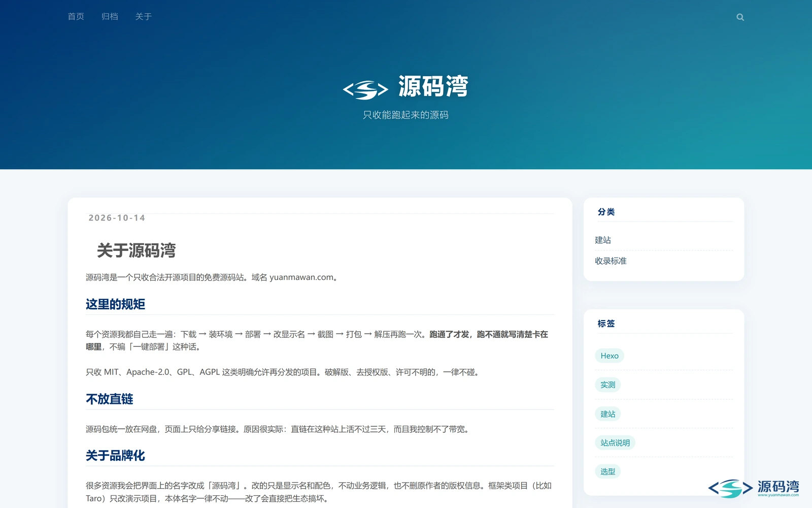
Task: Select the 站点说明 tag
Action: point(615,443)
